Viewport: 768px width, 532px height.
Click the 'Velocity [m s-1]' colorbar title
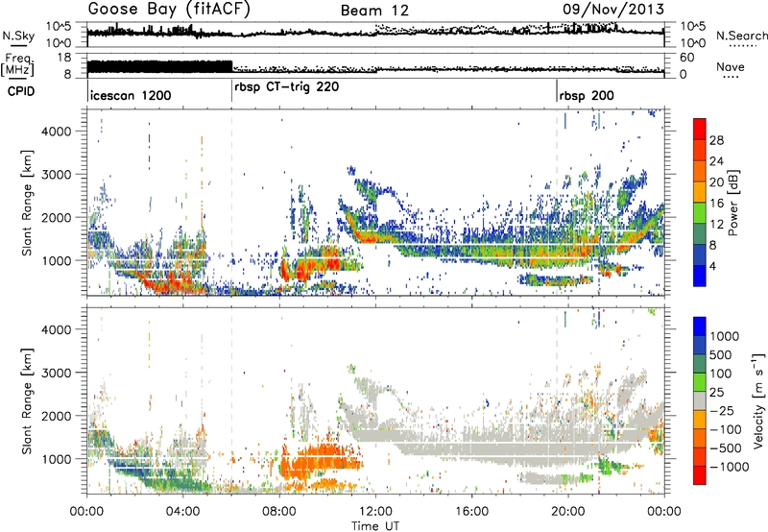click(x=758, y=400)
